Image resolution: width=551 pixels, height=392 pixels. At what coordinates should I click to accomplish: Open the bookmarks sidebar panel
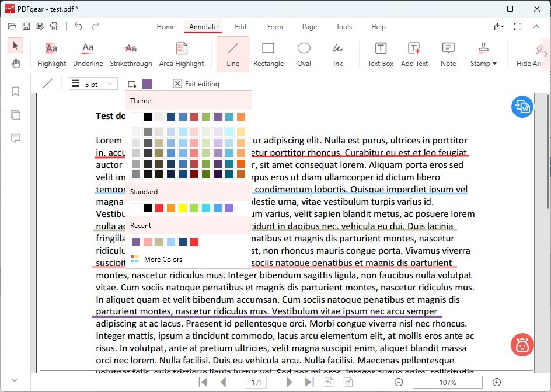coord(16,92)
